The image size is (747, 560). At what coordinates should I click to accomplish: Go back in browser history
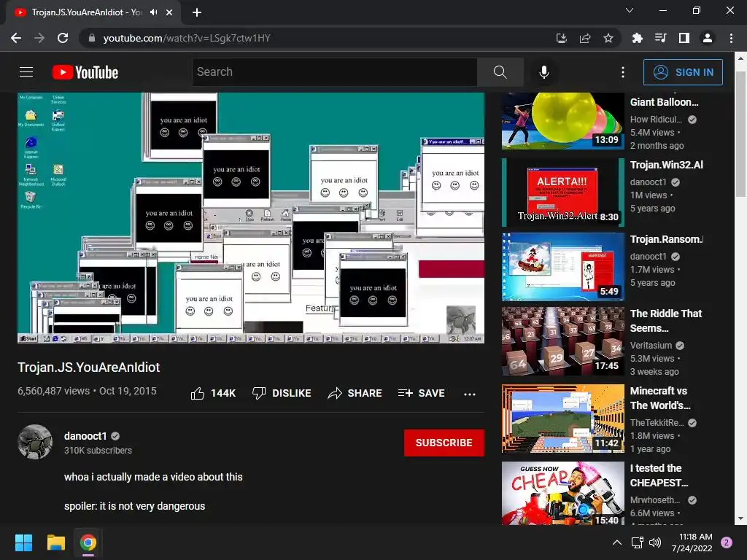[16, 38]
